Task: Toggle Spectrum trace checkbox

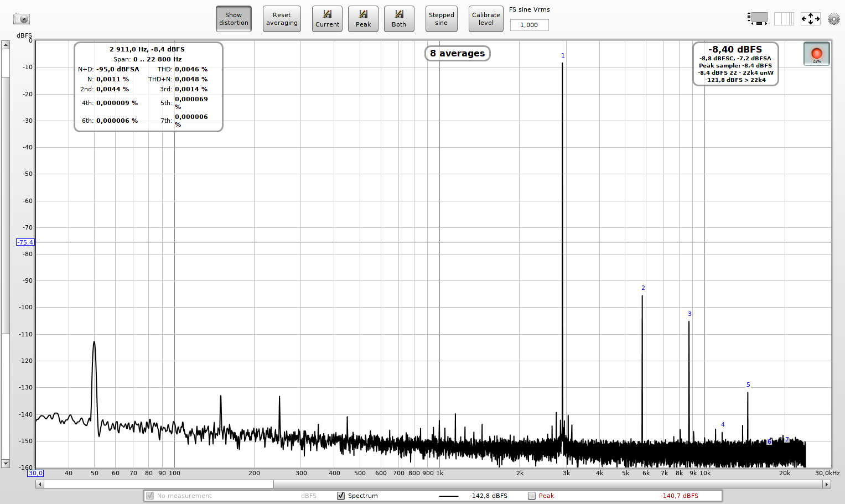Action: [341, 496]
